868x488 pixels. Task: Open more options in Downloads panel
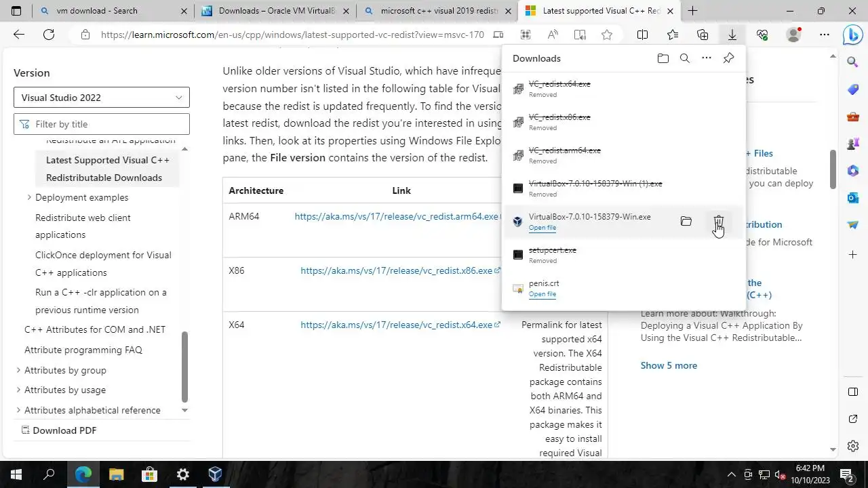707,58
